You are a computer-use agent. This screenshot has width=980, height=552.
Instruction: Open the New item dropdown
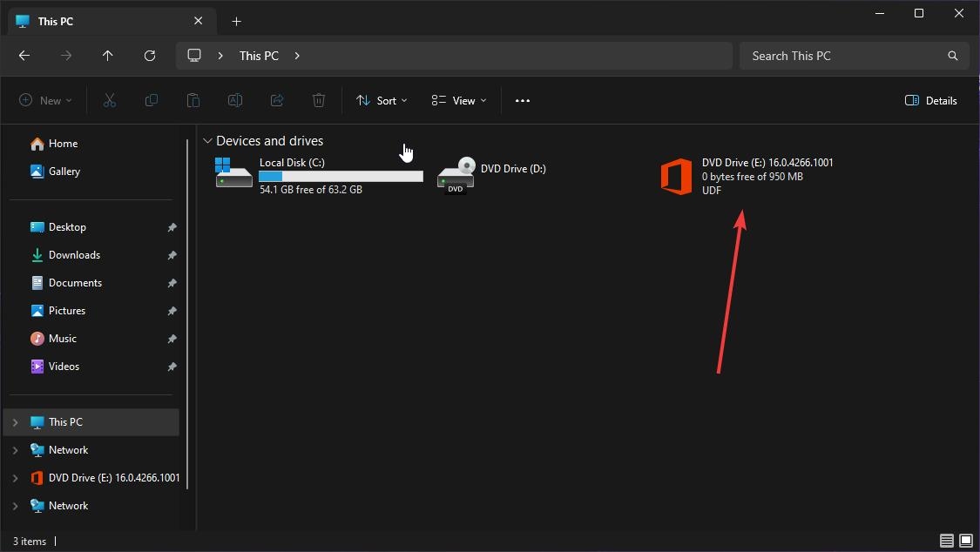tap(45, 100)
